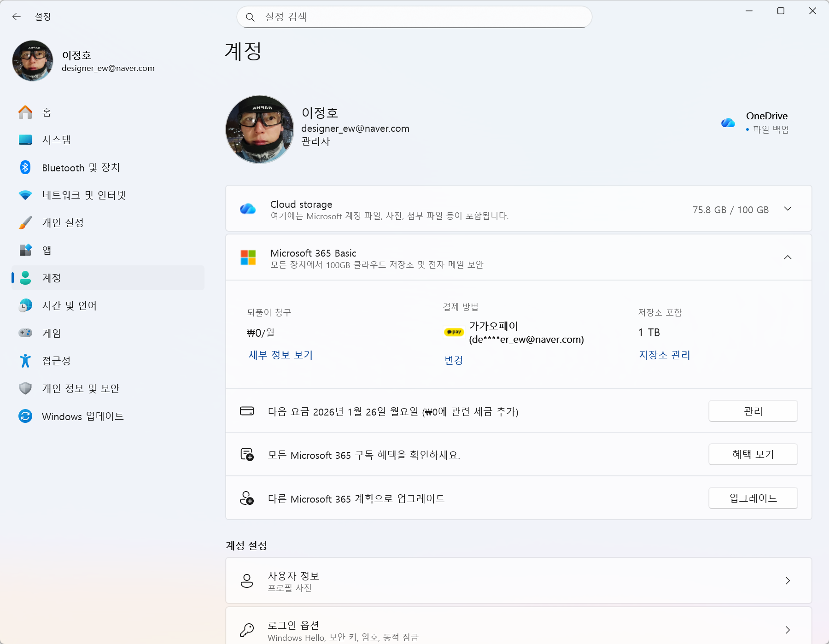Image resolution: width=829 pixels, height=644 pixels.
Task: Open 홈 in the sidebar
Action: point(108,112)
